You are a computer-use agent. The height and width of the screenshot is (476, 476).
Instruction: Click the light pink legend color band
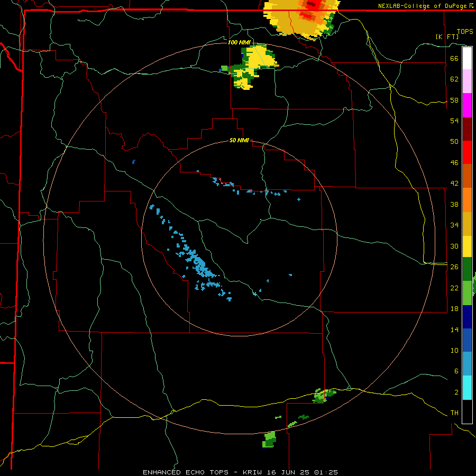467,81
